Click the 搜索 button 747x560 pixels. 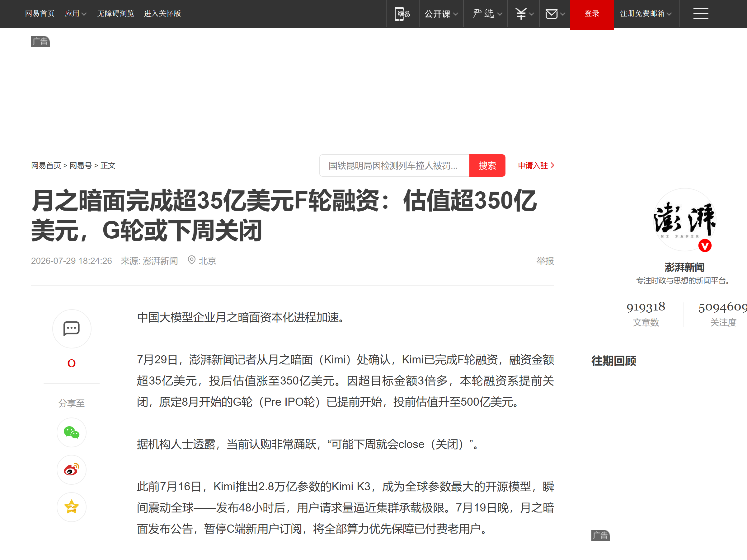pyautogui.click(x=487, y=166)
